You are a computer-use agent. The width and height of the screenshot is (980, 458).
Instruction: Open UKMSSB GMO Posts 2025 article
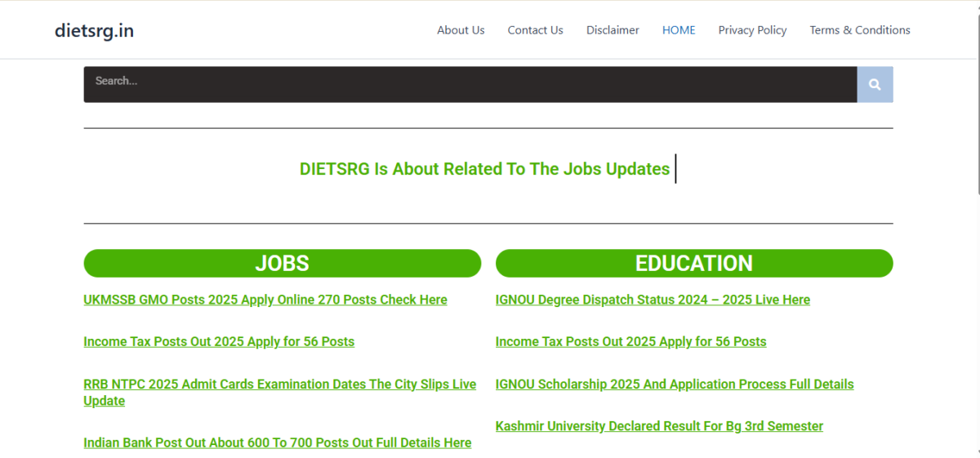point(265,300)
